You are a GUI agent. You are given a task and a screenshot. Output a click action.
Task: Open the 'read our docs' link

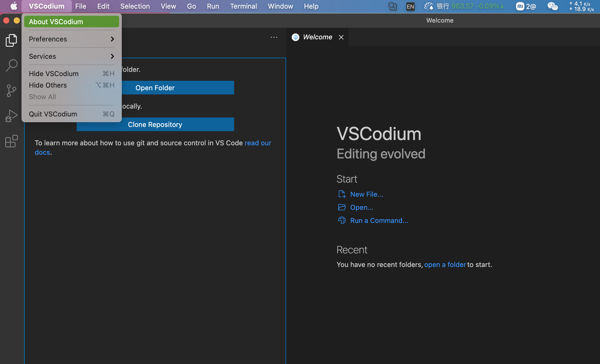click(258, 143)
